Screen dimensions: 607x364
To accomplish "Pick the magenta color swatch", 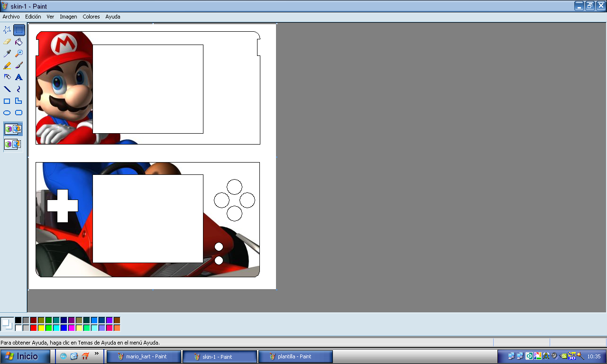I will (72, 328).
